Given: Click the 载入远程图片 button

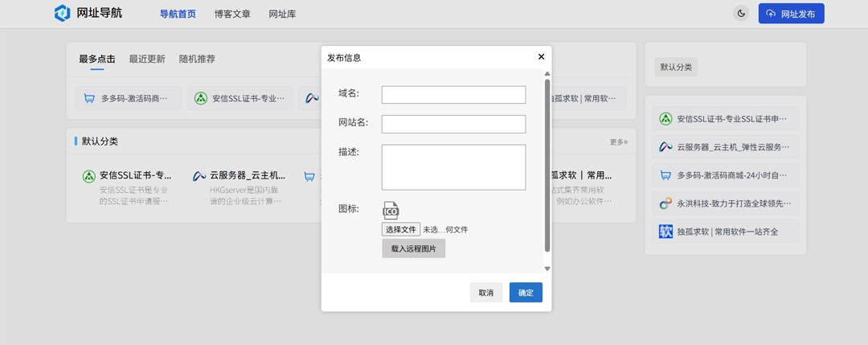Looking at the screenshot, I should tap(413, 248).
